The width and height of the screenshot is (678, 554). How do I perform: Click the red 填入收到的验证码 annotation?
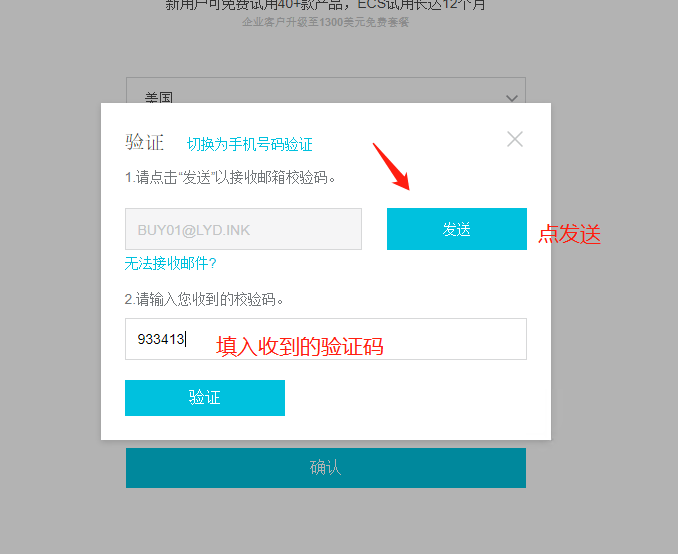click(x=300, y=346)
